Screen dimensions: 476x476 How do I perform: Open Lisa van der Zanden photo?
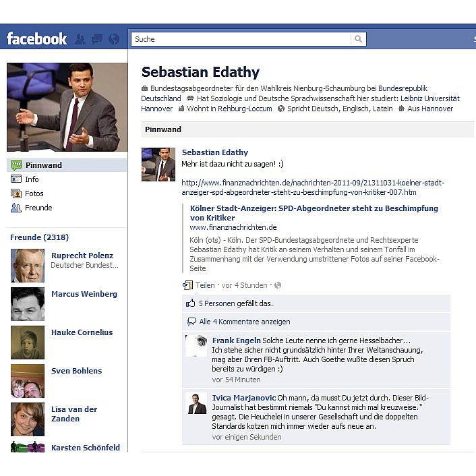(x=28, y=419)
